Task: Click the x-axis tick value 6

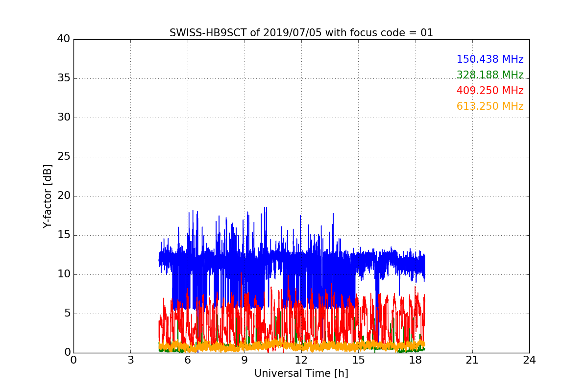Action: 188,360
